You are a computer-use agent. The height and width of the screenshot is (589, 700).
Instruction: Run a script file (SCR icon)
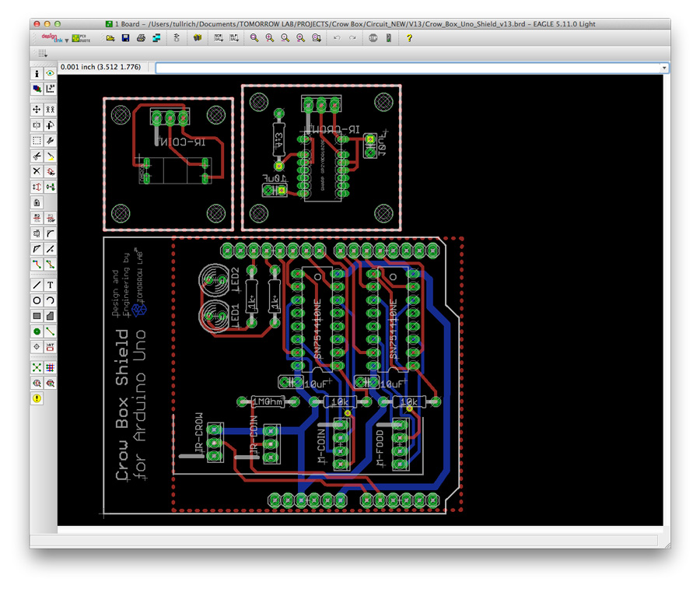[x=219, y=38]
